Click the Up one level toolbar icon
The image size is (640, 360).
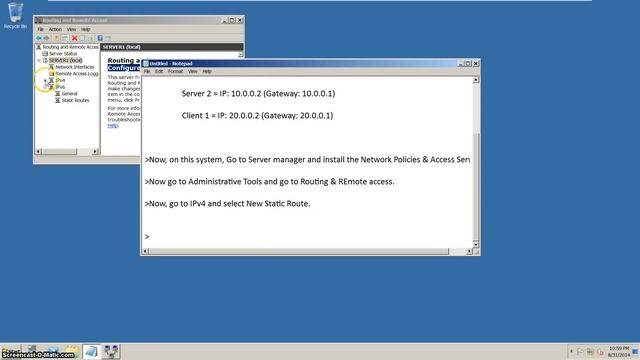[x=56, y=38]
